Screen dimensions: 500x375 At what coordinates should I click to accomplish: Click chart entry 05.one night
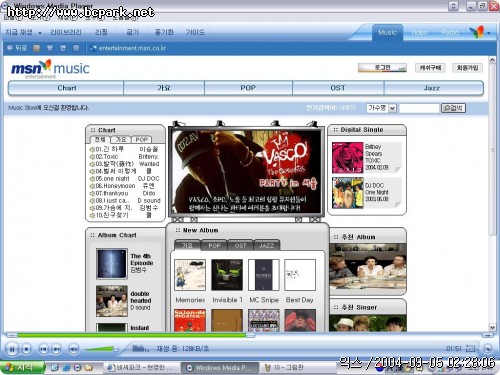(112, 179)
